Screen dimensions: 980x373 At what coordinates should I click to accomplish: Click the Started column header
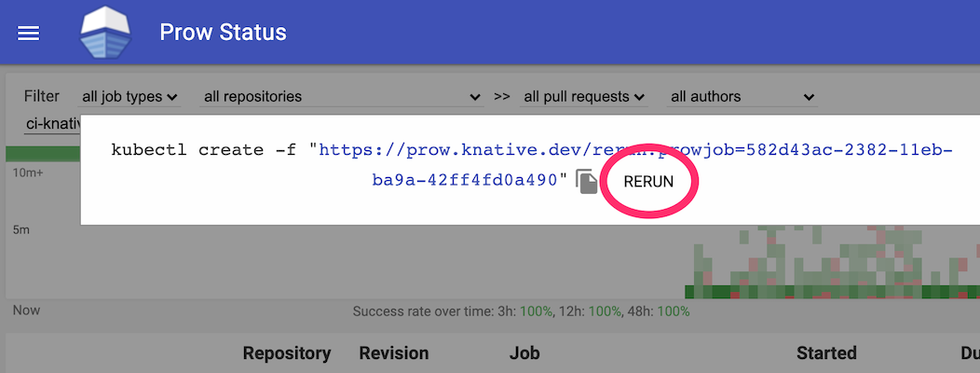(826, 353)
